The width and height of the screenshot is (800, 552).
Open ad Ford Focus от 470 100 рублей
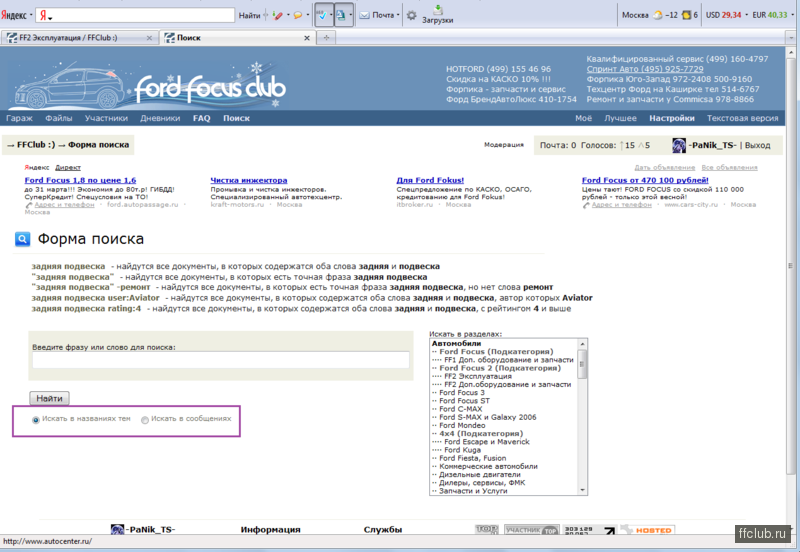point(645,180)
